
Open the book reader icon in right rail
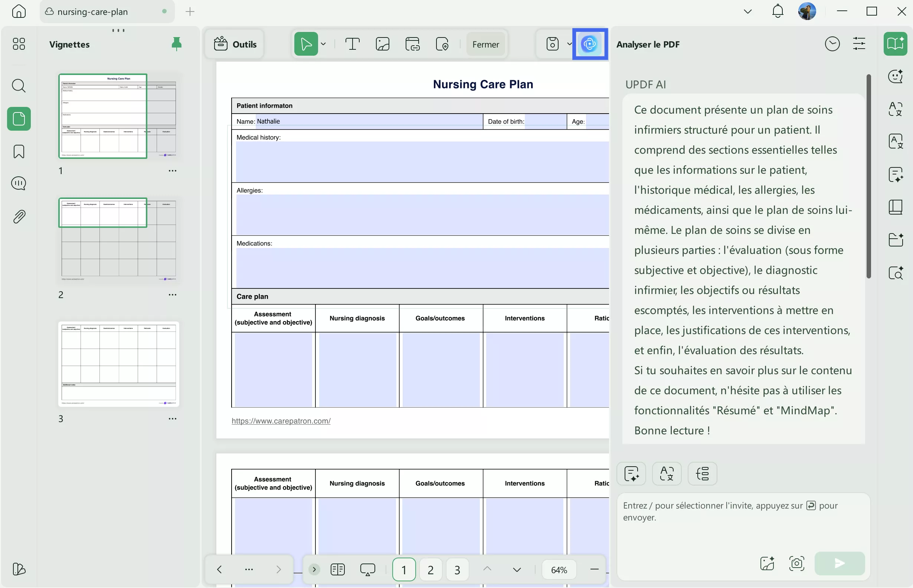coord(895,208)
